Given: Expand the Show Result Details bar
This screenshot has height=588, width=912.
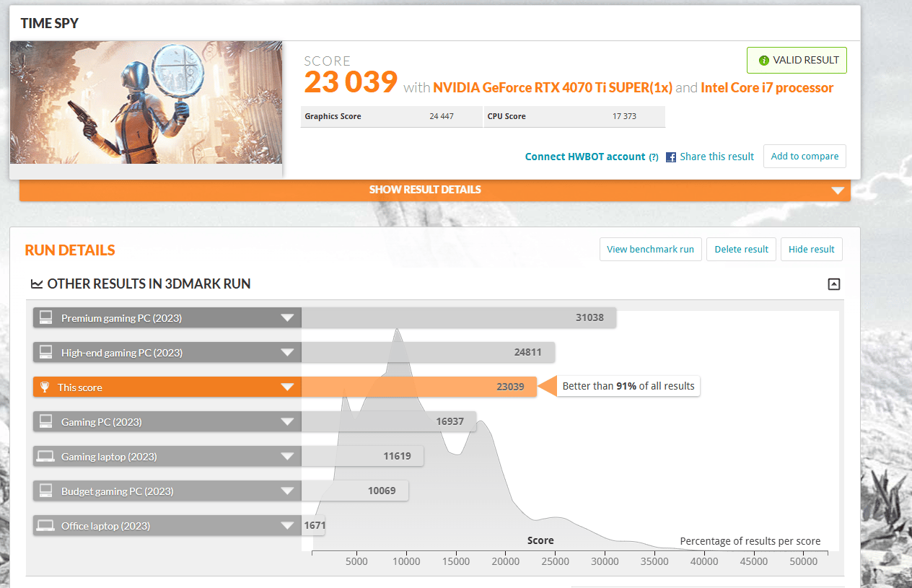Looking at the screenshot, I should pos(434,190).
